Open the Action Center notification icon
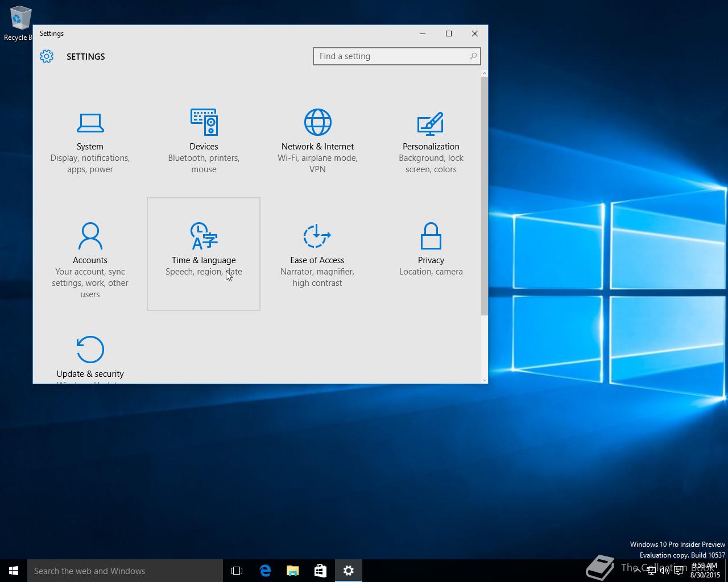 (x=679, y=571)
